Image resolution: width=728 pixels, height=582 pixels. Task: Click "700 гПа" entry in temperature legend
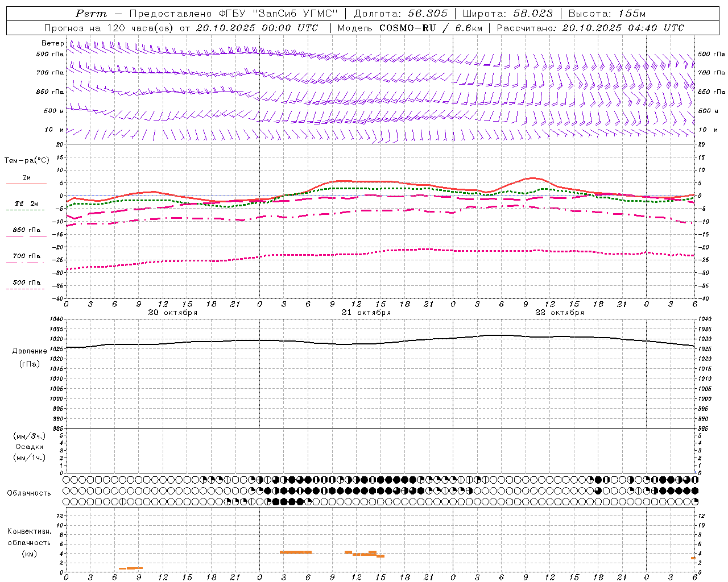click(26, 256)
